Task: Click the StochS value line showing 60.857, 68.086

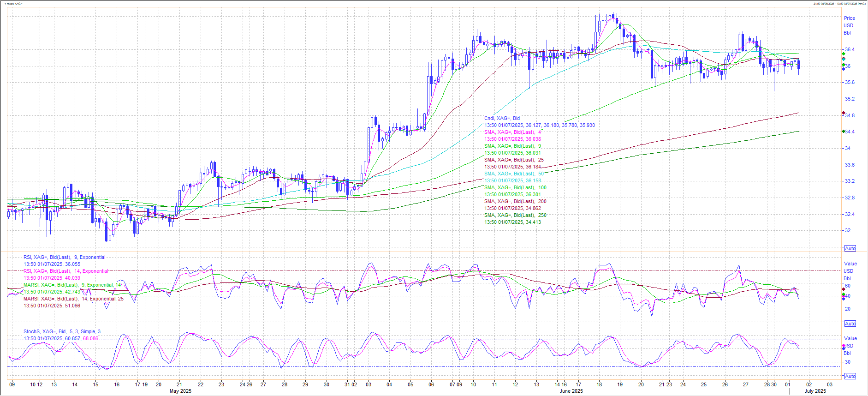Action: click(x=61, y=338)
